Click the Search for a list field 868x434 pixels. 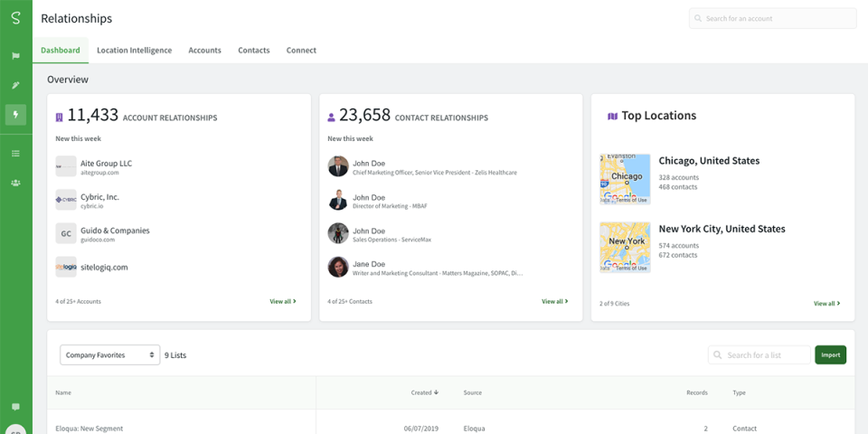click(759, 354)
